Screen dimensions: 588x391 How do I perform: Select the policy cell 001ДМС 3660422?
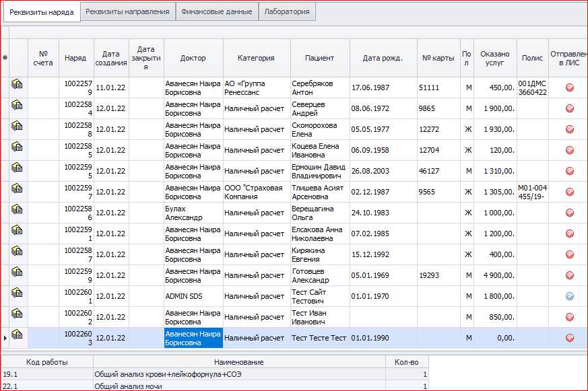point(532,87)
